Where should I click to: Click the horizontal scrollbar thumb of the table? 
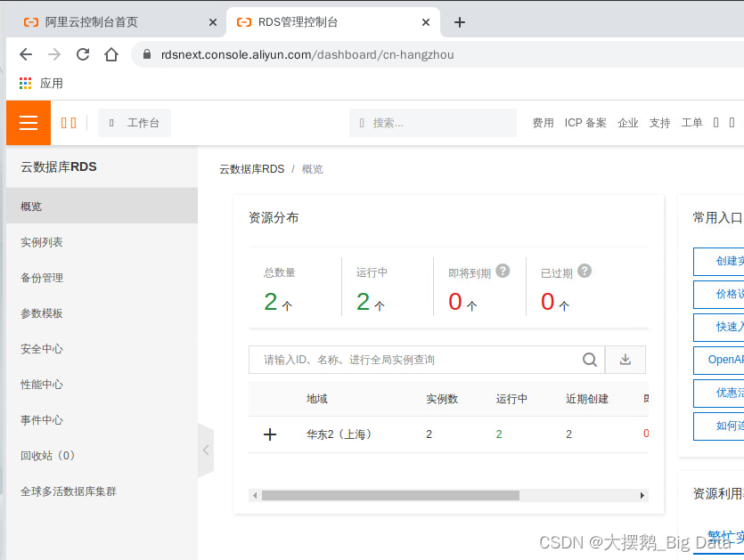click(x=390, y=496)
